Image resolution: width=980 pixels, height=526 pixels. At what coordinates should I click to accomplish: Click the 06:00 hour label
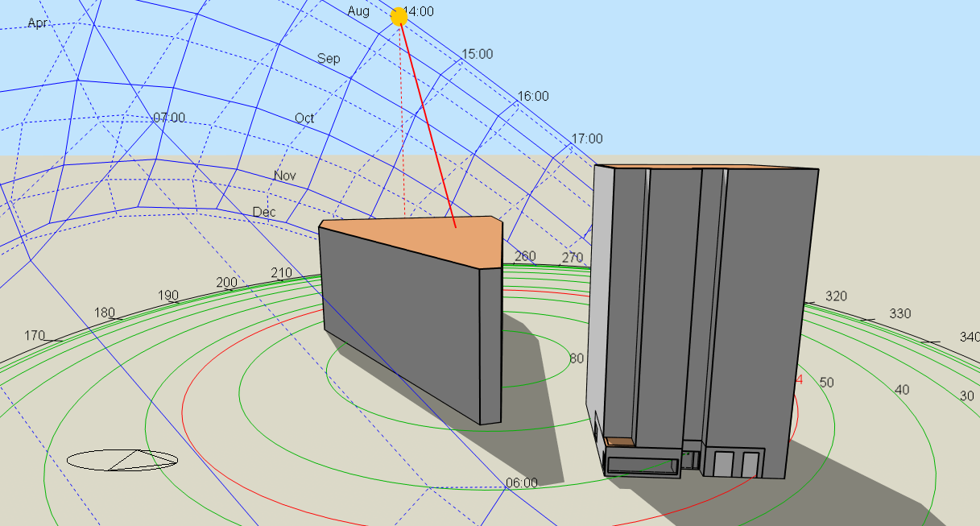pyautogui.click(x=522, y=483)
